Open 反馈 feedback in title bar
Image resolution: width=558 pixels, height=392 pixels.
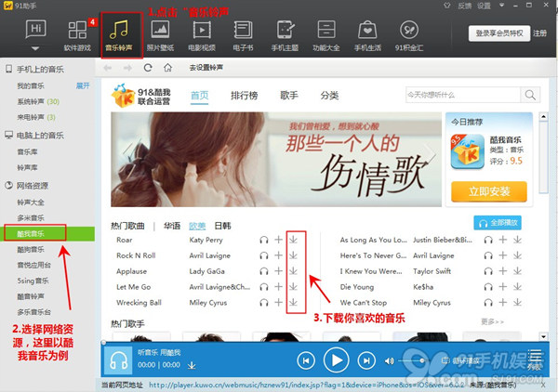pyautogui.click(x=464, y=6)
